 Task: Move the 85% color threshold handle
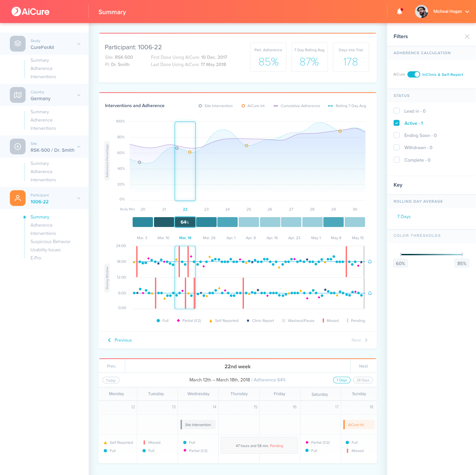tap(462, 255)
